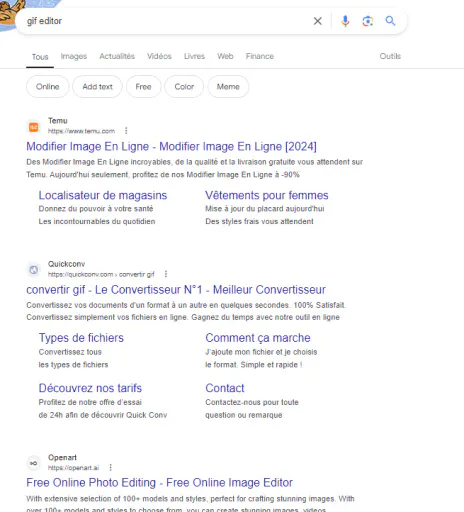The width and height of the screenshot is (464, 512).
Task: Switch to the Images tab
Action: (x=74, y=56)
